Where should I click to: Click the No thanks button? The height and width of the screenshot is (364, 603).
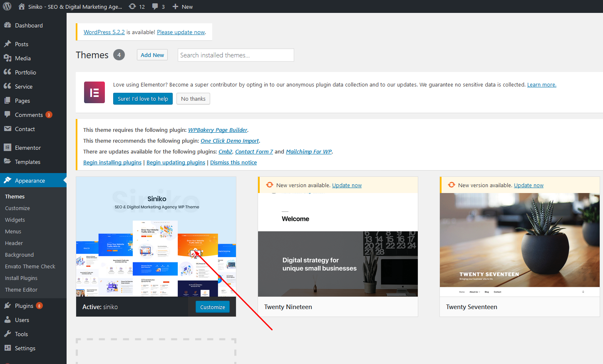point(193,99)
